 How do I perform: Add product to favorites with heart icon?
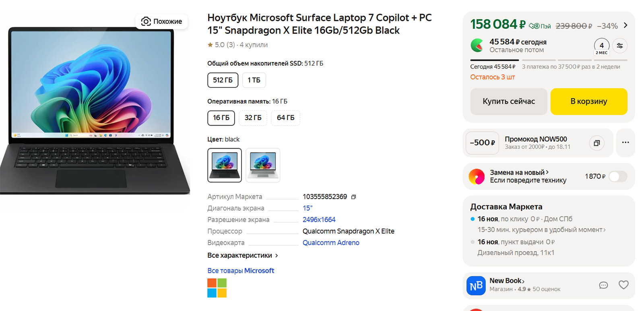point(623,285)
